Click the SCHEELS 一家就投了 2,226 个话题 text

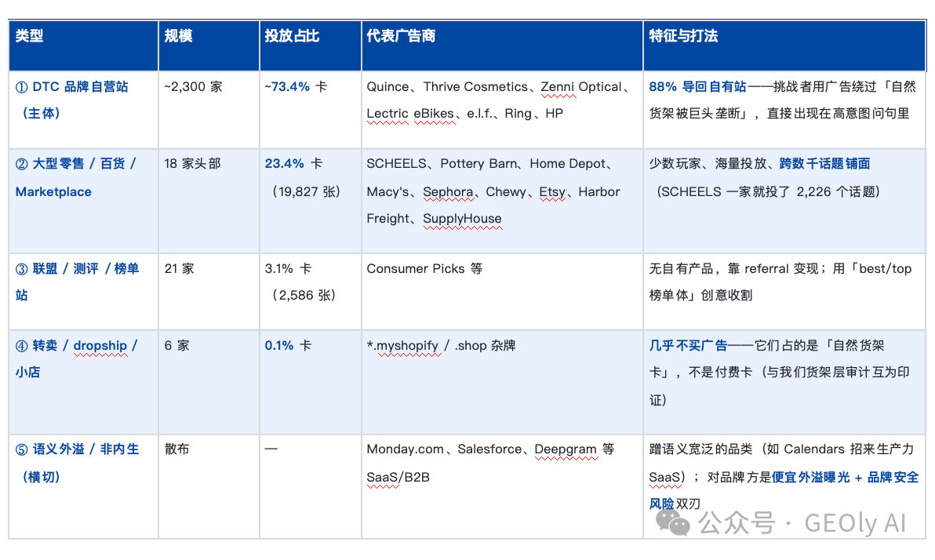767,191
